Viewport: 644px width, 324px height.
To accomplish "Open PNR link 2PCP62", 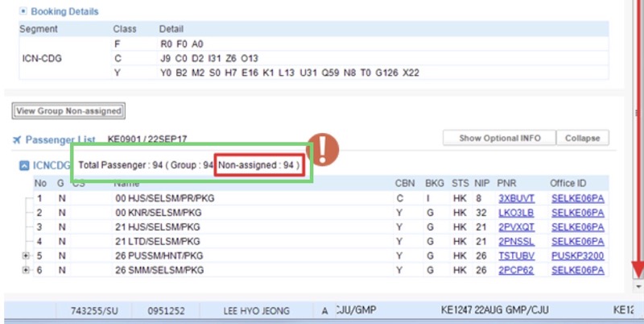I will coord(515,271).
